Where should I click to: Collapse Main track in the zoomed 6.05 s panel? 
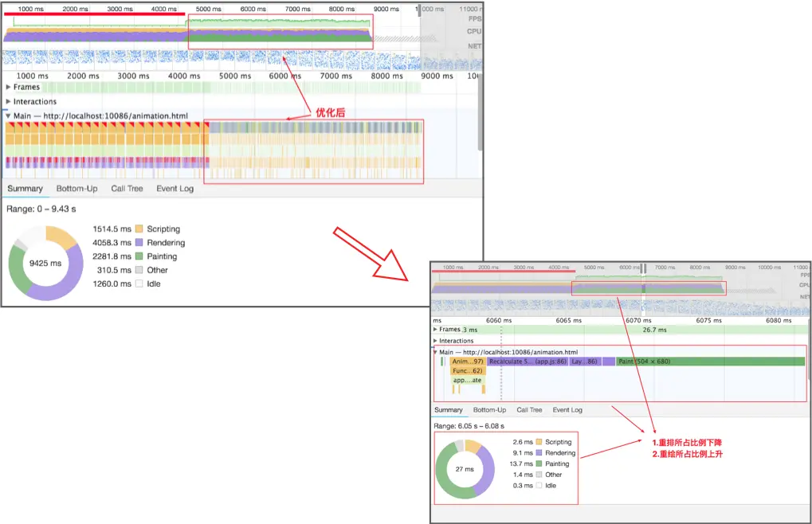click(435, 352)
